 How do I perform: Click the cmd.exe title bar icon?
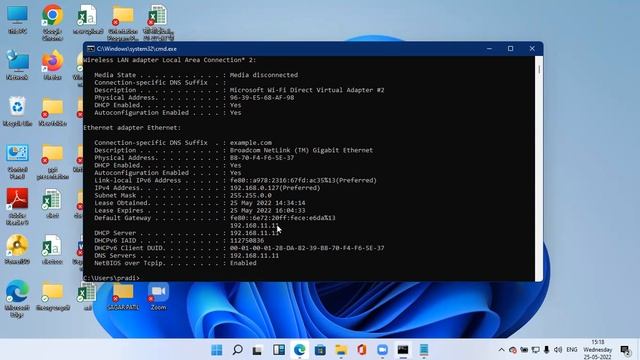coord(91,49)
